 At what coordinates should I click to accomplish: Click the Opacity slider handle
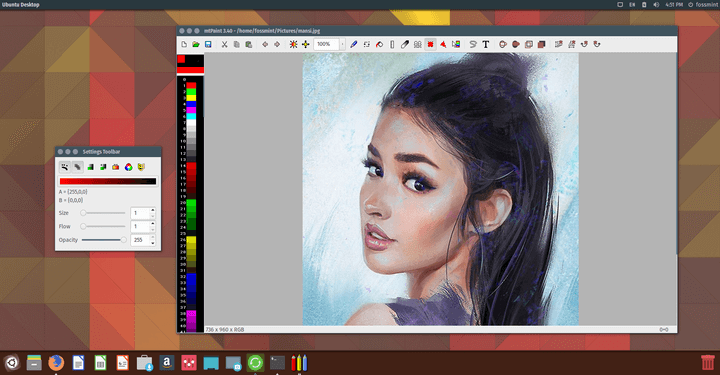coord(124,240)
